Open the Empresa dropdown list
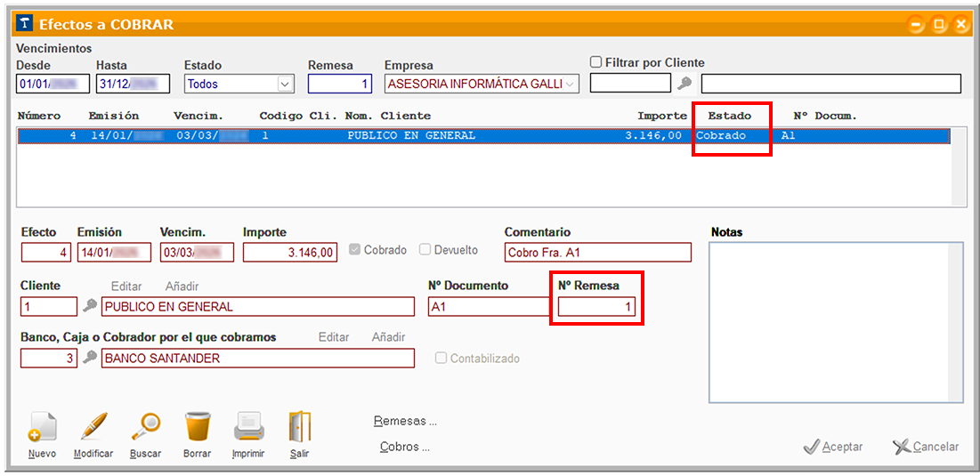 click(x=571, y=85)
